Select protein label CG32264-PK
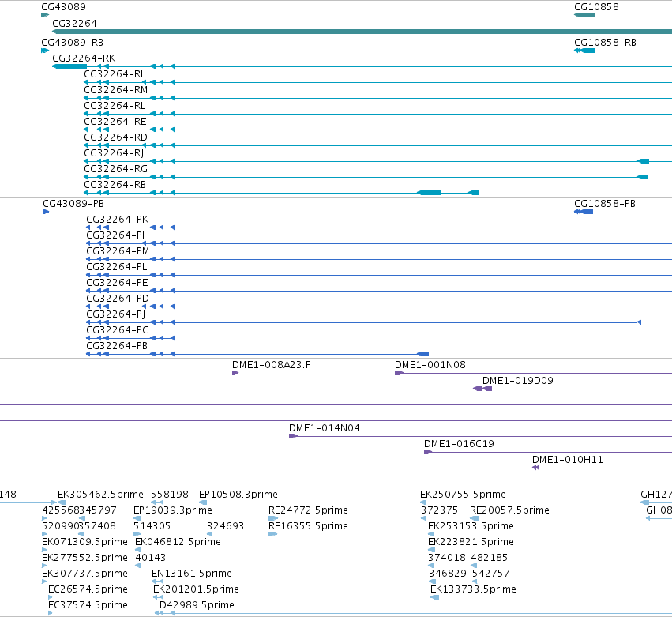This screenshot has height=617, width=672. pyautogui.click(x=118, y=220)
